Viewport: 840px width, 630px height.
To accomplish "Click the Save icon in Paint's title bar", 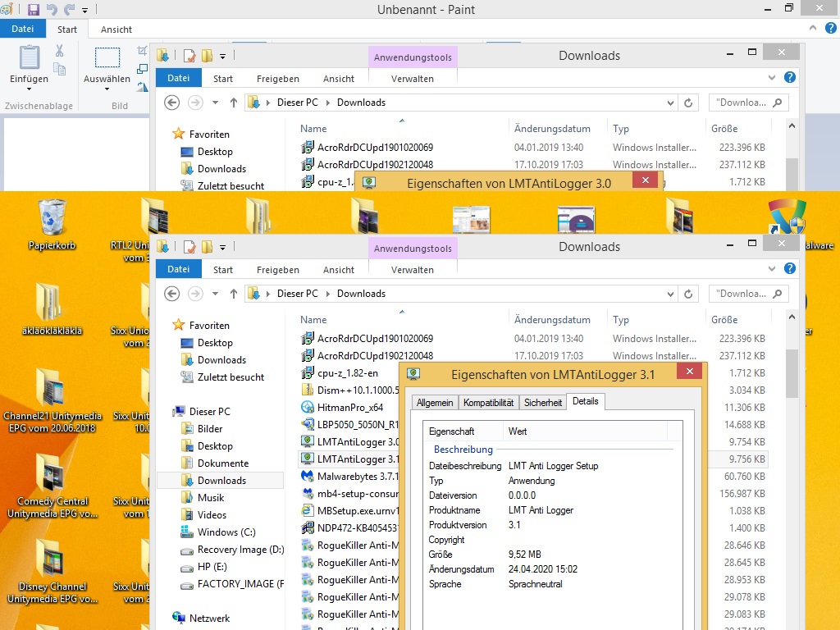I will (33, 9).
